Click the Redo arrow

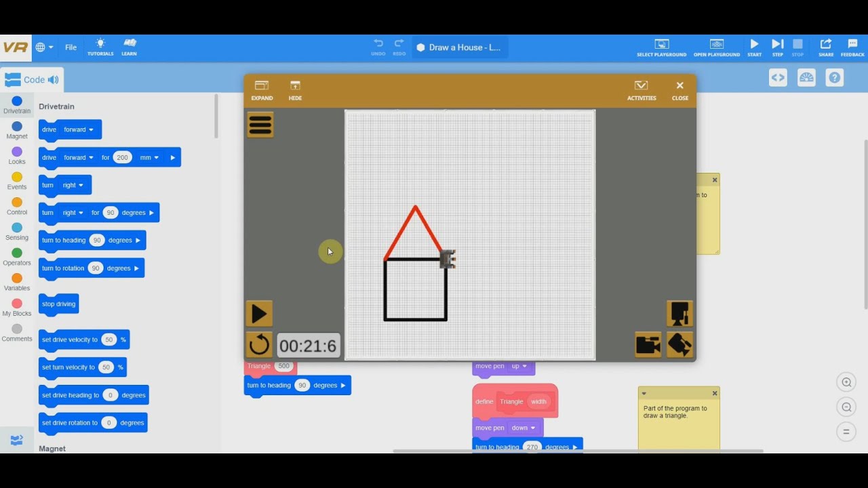[x=399, y=47]
